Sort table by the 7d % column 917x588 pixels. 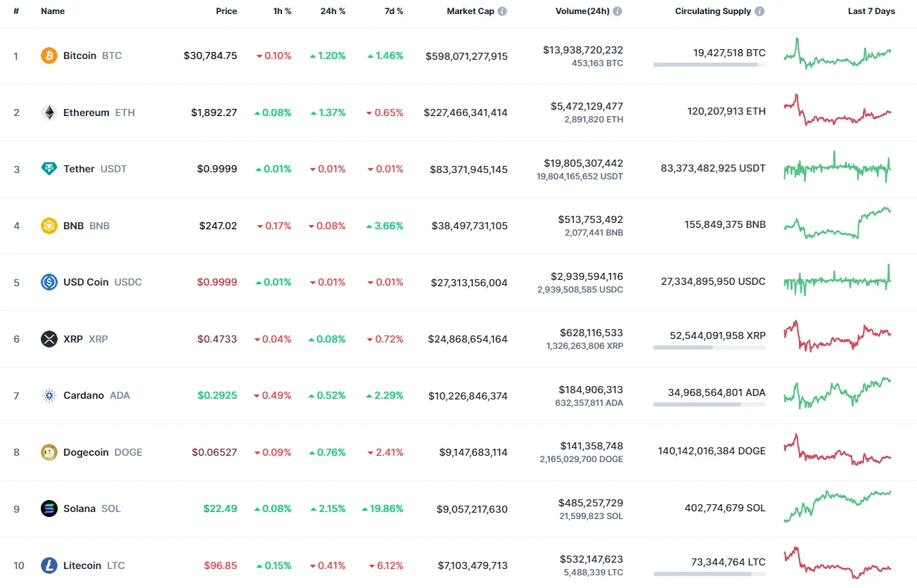tap(394, 11)
